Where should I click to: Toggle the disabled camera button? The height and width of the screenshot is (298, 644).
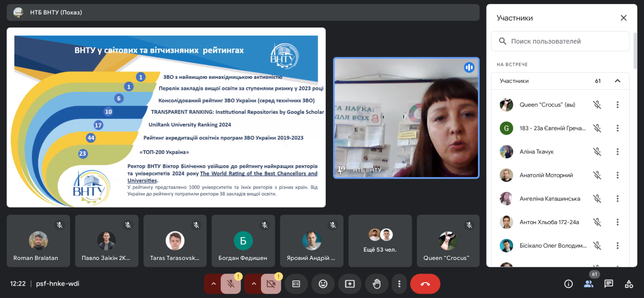point(271,284)
